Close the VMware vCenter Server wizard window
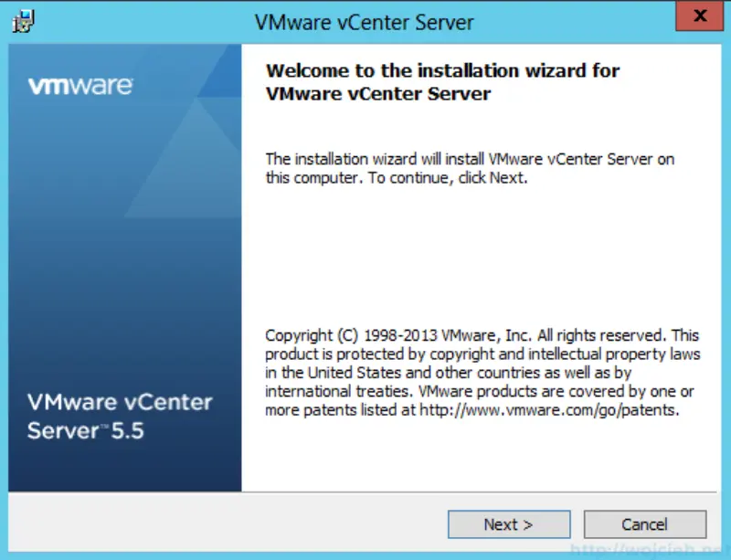This screenshot has width=731, height=560. (699, 16)
